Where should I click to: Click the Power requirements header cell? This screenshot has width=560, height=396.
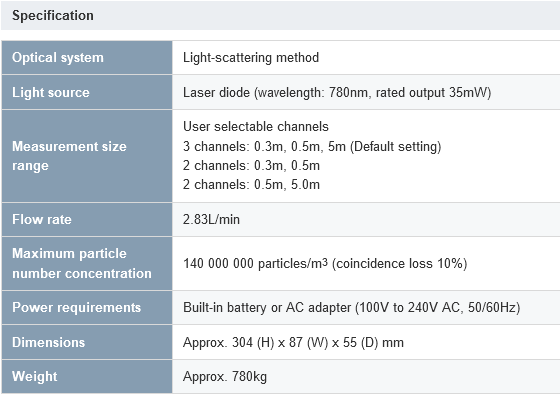point(87,307)
